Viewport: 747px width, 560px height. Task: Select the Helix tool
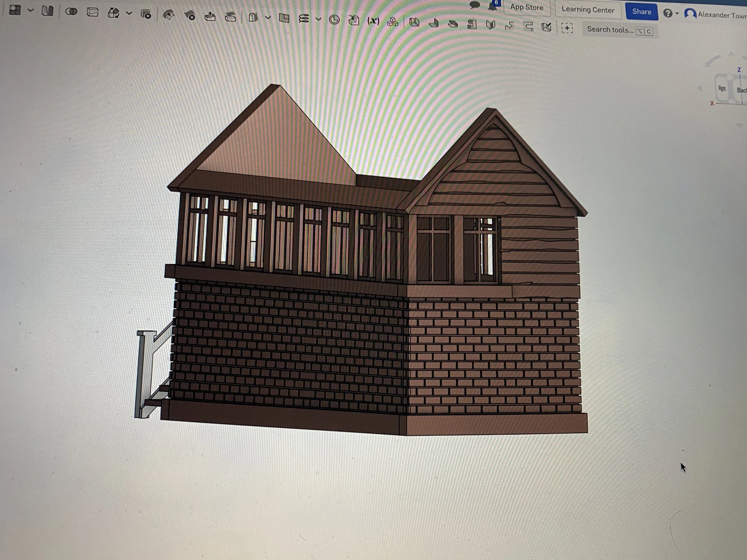(304, 19)
